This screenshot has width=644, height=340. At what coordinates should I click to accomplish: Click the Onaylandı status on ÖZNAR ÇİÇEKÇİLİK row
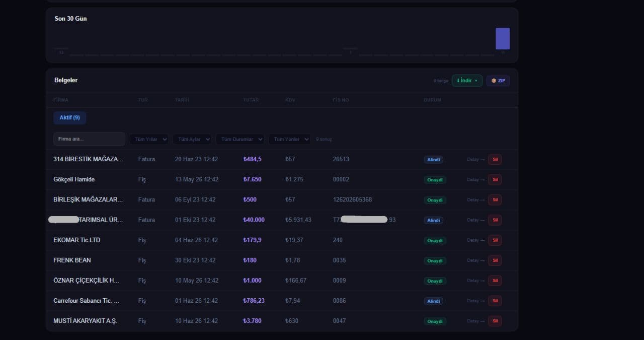tap(435, 281)
